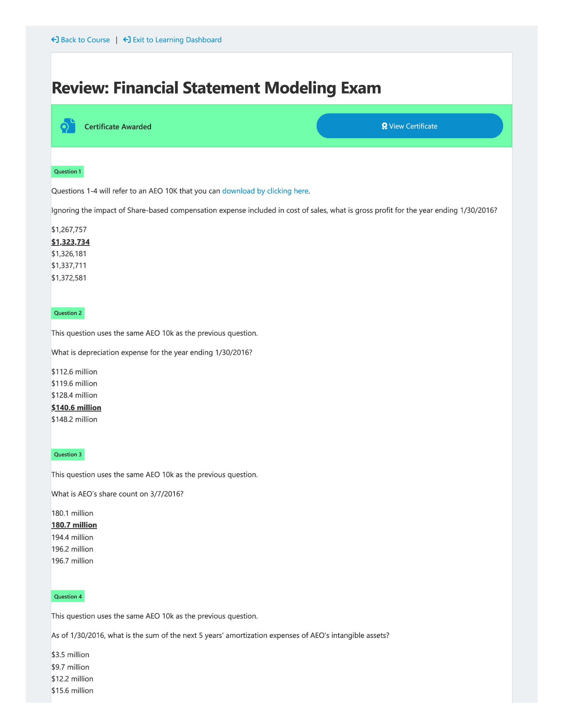The image size is (563, 728).
Task: Choose the $1,267,757 option in Question 1
Action: (69, 230)
